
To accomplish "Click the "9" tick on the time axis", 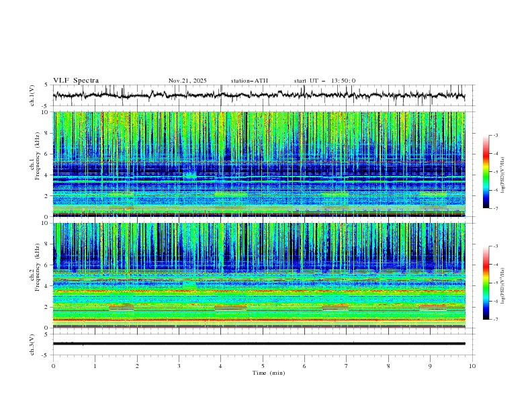I will (x=430, y=366).
